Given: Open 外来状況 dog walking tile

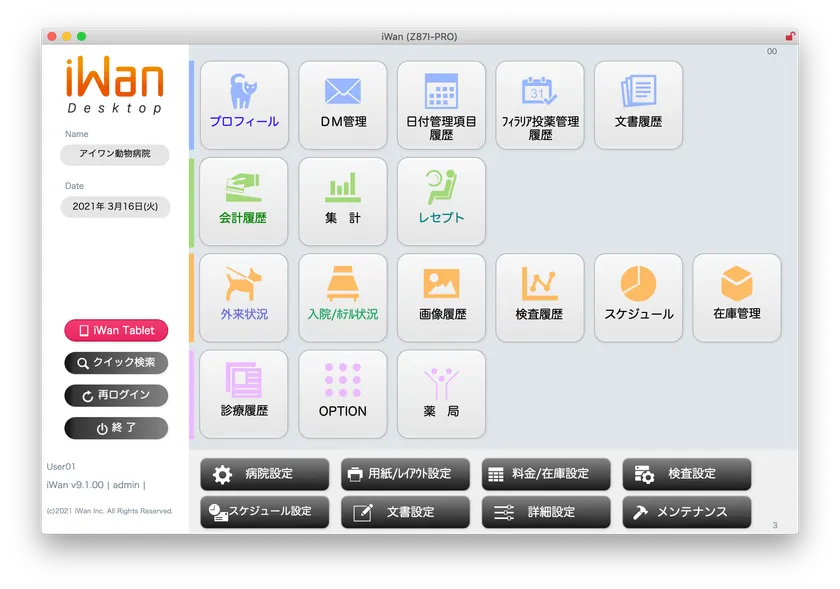Looking at the screenshot, I should (x=244, y=298).
